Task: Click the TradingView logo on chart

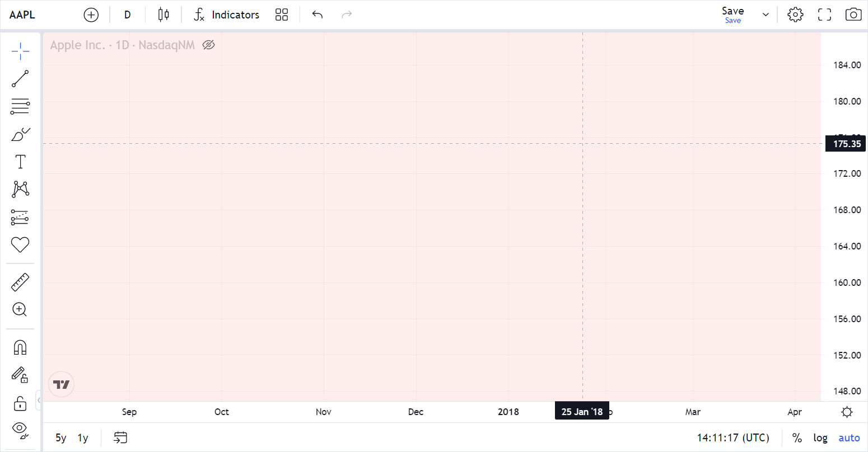Action: [62, 384]
